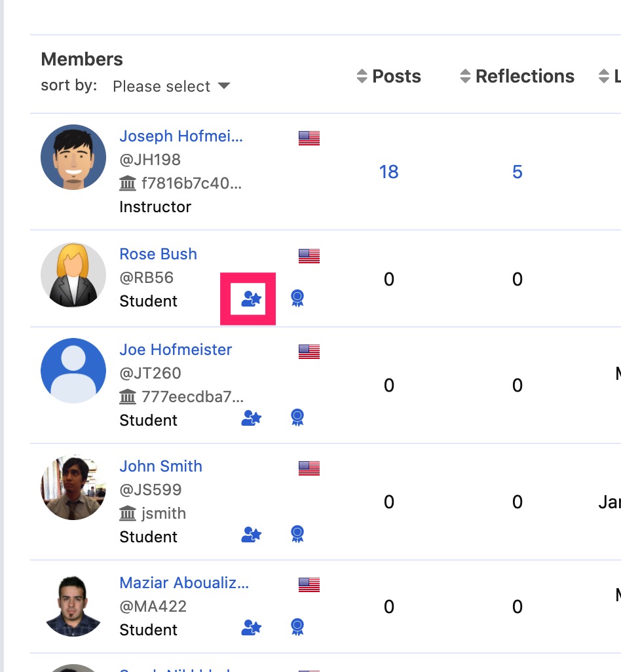Sort members by Posts column
Image resolution: width=621 pixels, height=672 pixels.
point(388,77)
